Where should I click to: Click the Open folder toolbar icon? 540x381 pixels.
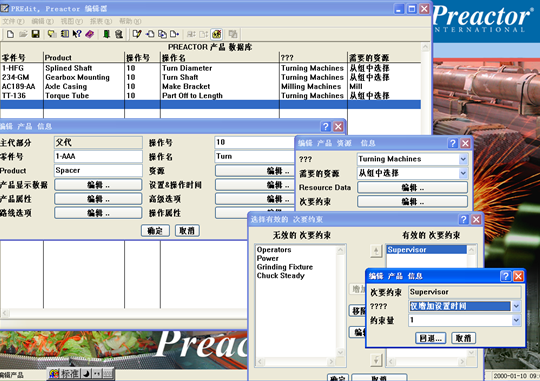point(23,34)
